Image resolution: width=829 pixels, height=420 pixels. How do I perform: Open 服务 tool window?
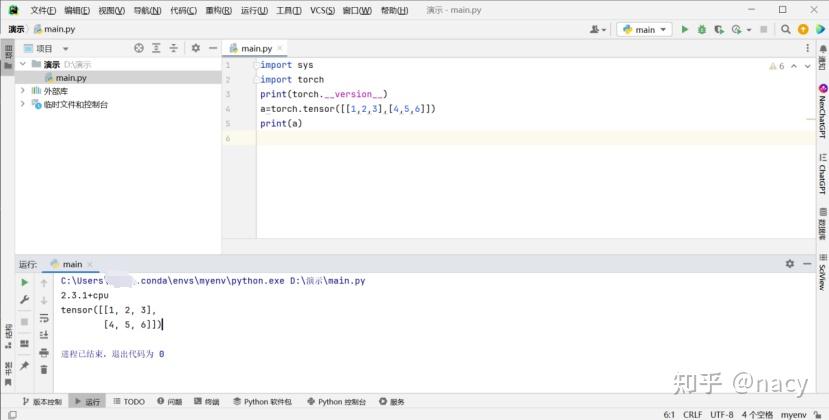pyautogui.click(x=392, y=401)
